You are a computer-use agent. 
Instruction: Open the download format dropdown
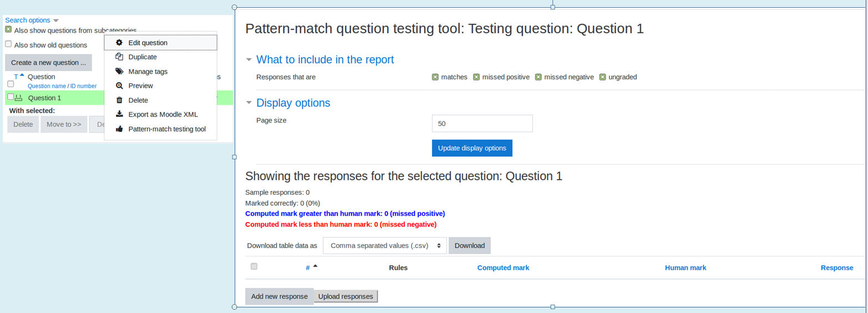tap(385, 245)
